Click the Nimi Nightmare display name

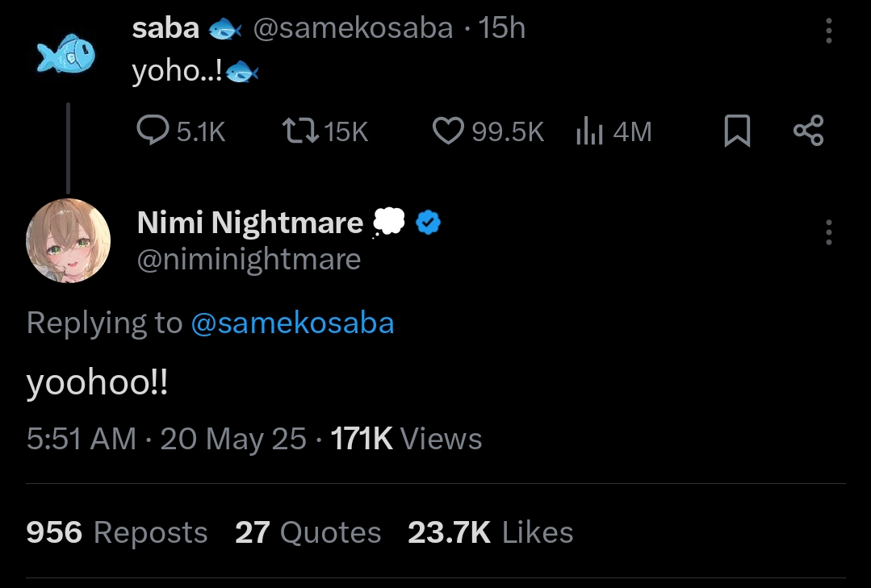pos(249,223)
